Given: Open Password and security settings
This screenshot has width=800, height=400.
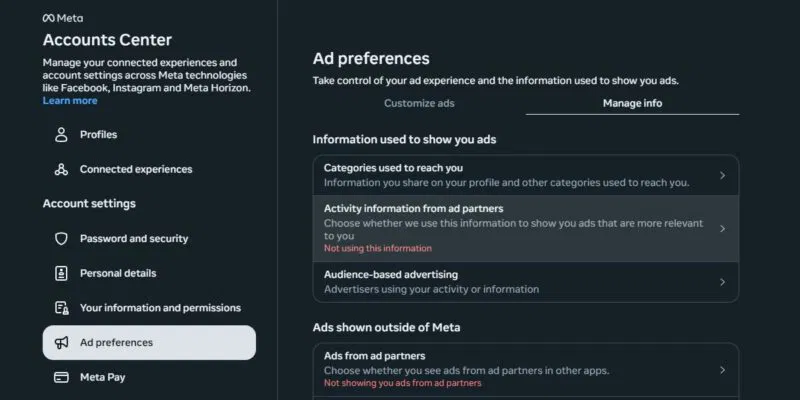Looking at the screenshot, I should (134, 239).
